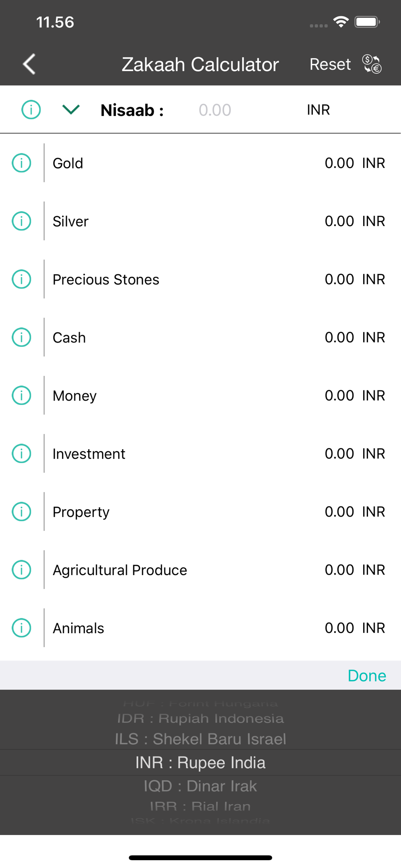Image resolution: width=401 pixels, height=868 pixels.
Task: Enter the Nisaab amount field
Action: (x=215, y=110)
